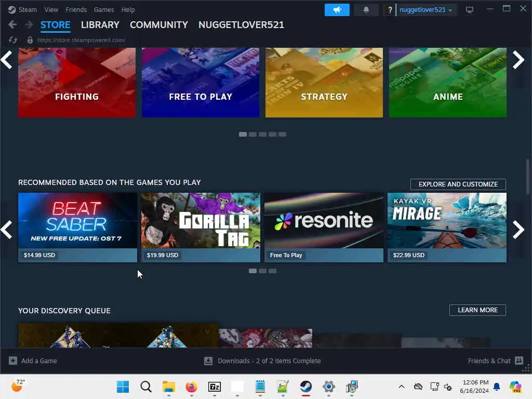Open the NUGGETLOVER521 profile tab
Screen dimensions: 532x399
tap(241, 25)
